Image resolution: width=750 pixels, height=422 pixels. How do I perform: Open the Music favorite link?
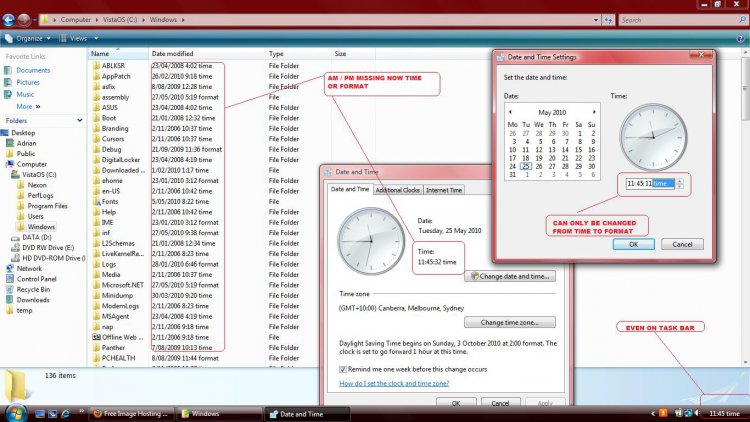(x=25, y=94)
